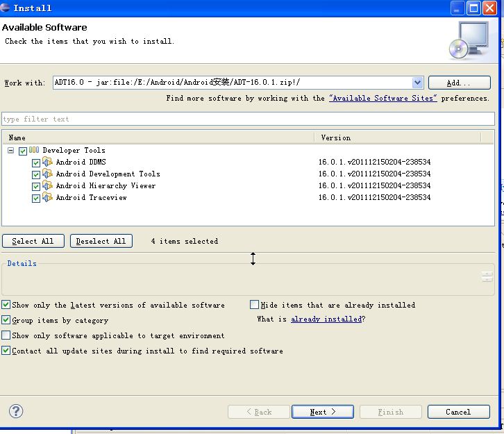Click the Android DDMS version number
This screenshot has width=504, height=434.
point(374,162)
